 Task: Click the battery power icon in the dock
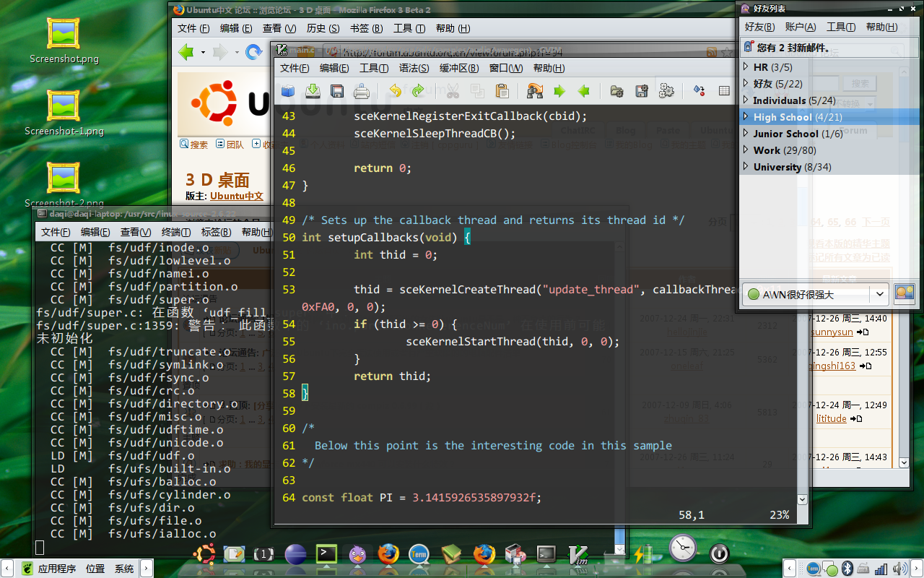[x=642, y=554]
